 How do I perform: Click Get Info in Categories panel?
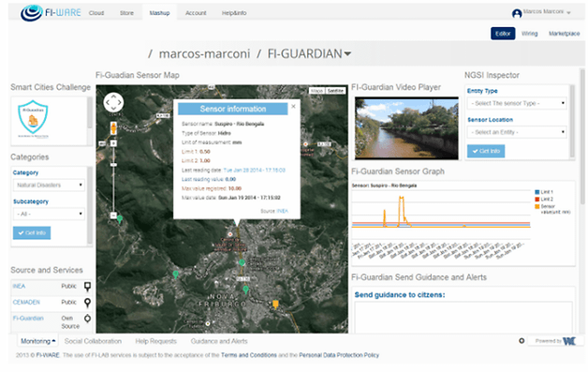tap(32, 232)
